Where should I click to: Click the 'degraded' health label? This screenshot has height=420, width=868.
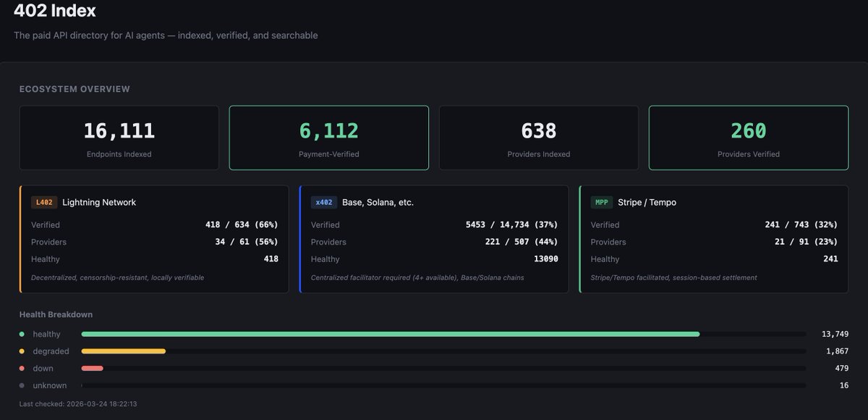51,351
